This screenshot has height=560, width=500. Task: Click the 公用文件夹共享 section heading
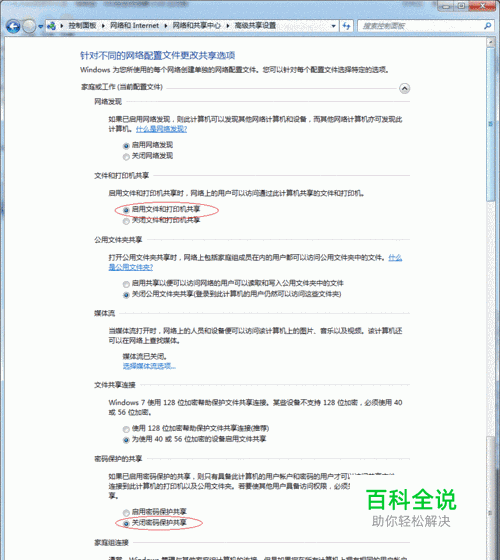(x=118, y=240)
